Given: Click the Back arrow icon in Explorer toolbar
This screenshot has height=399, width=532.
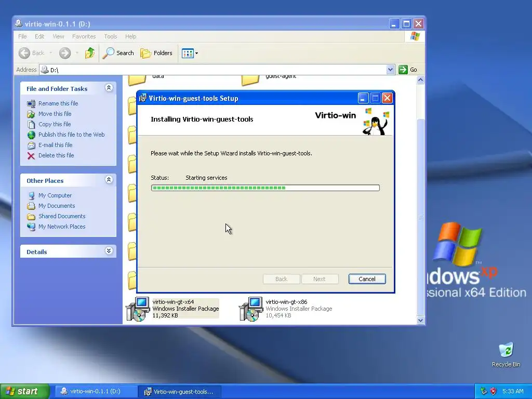Looking at the screenshot, I should pyautogui.click(x=24, y=53).
